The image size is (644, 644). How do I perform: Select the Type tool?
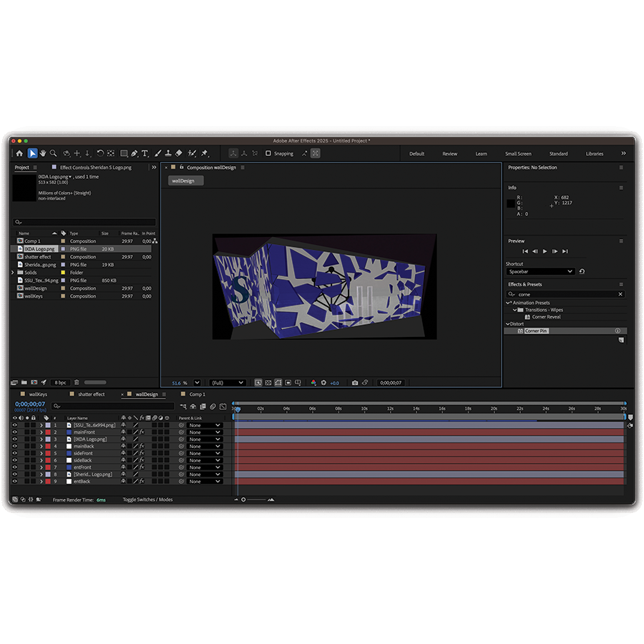click(143, 153)
